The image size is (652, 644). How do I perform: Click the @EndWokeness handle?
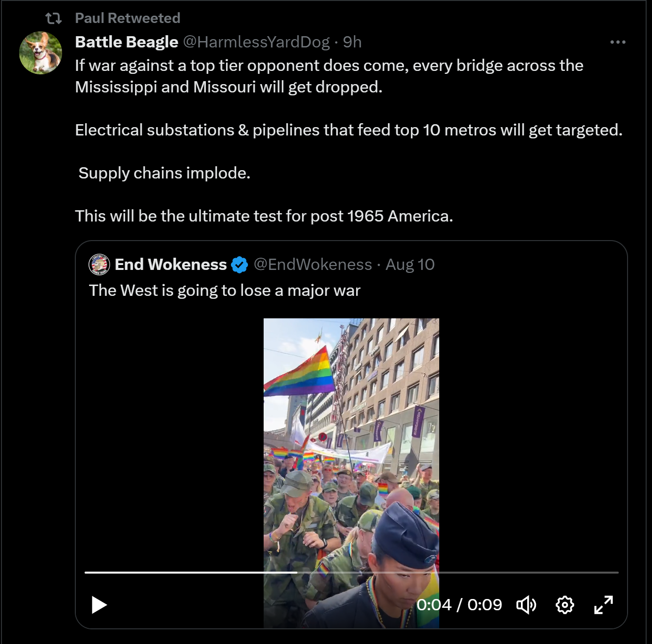pos(313,265)
